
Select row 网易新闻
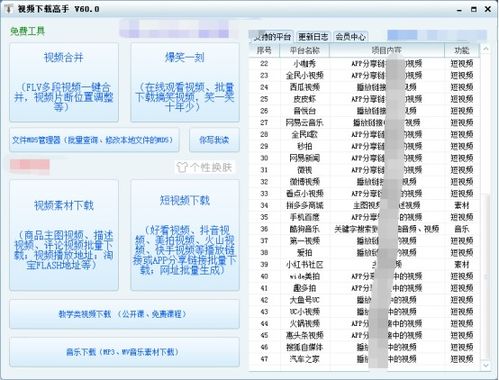coord(364,158)
